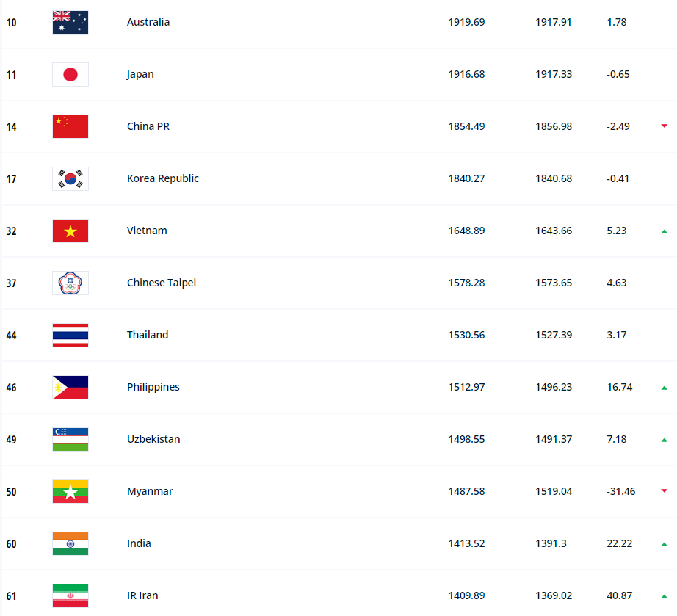This screenshot has width=677, height=616.
Task: Click the IR Iran flag icon
Action: [70, 595]
